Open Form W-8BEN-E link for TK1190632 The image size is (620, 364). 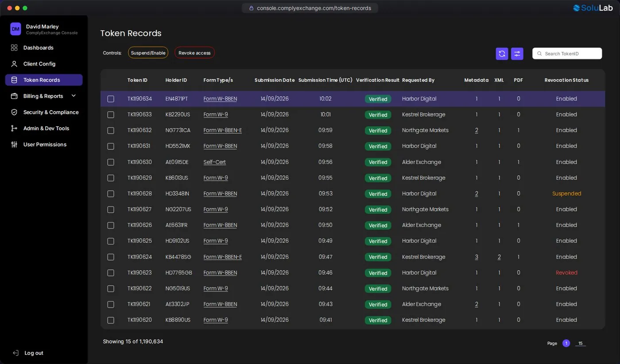(223, 130)
